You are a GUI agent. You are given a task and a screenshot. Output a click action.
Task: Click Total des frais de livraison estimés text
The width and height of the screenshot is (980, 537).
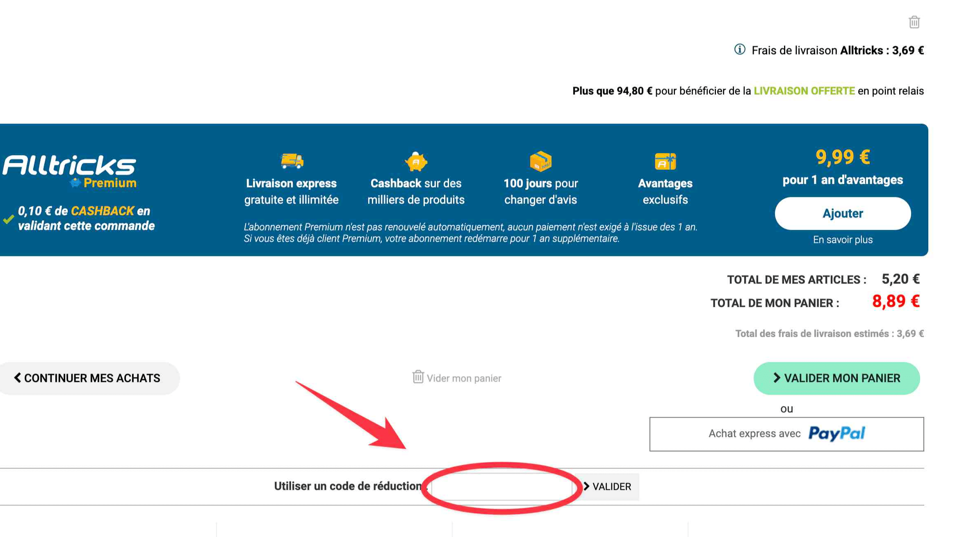829,334
